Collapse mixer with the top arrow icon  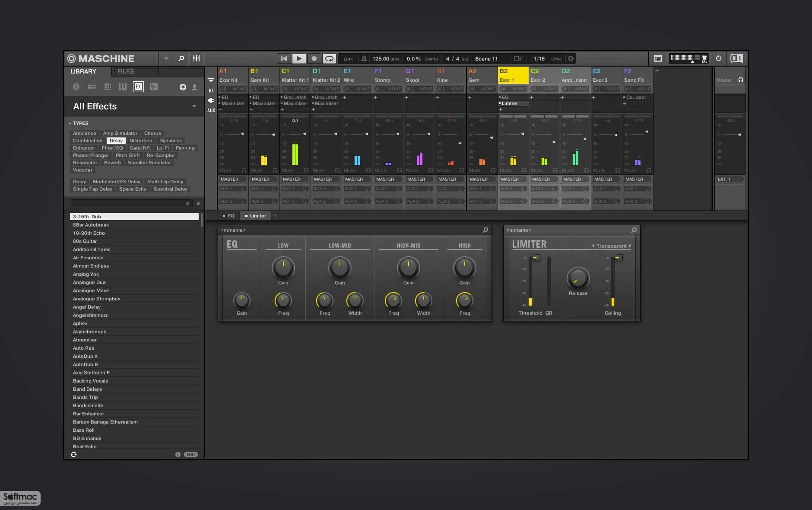point(211,80)
